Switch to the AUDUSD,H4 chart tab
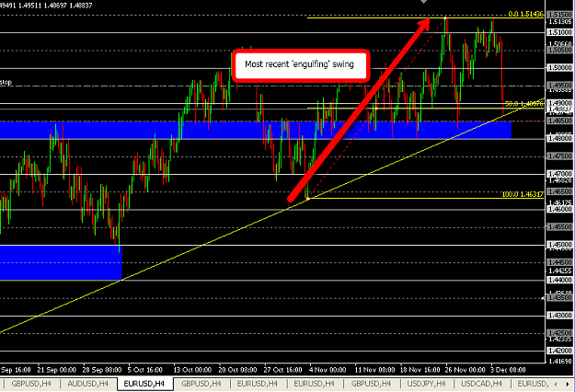The image size is (575, 392). point(88,384)
